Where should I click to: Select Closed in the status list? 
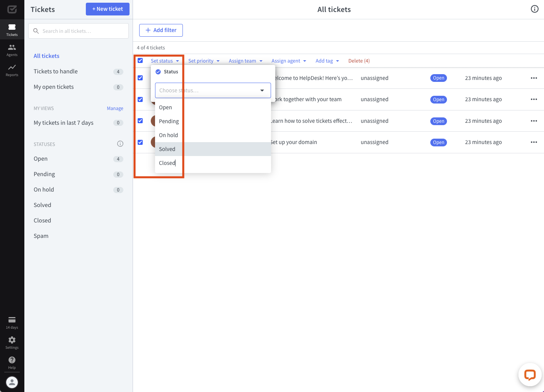tap(213, 163)
